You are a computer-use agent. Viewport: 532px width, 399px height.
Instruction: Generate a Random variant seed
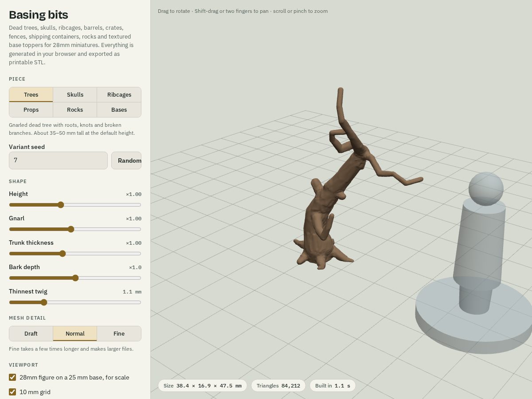(x=126, y=160)
